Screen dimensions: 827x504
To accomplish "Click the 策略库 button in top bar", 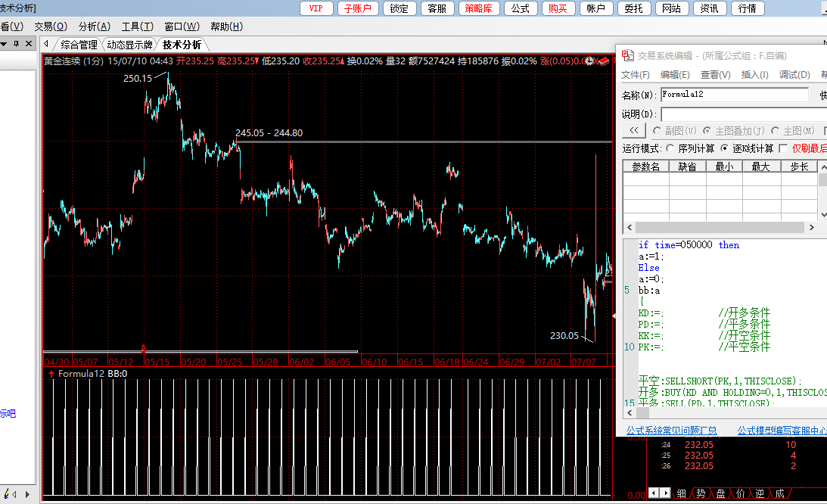I will point(478,8).
